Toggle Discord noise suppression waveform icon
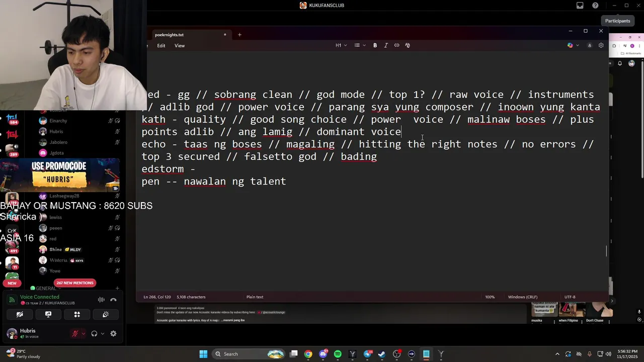Viewport: 644px width, 362px height. click(x=101, y=300)
